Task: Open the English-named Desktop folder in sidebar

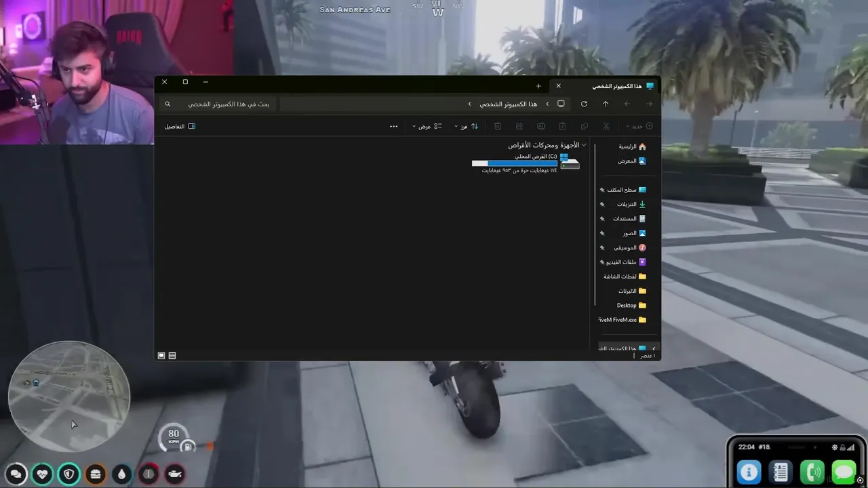Action: (631, 305)
